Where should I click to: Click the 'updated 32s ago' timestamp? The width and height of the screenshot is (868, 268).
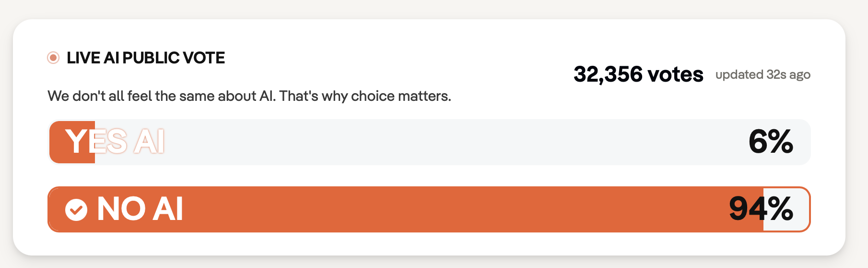point(762,75)
